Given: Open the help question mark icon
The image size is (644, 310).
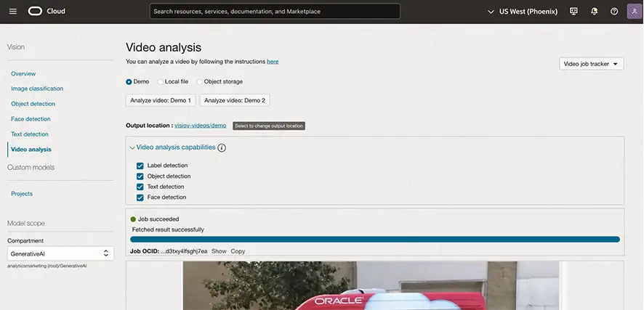Looking at the screenshot, I should pyautogui.click(x=614, y=12).
